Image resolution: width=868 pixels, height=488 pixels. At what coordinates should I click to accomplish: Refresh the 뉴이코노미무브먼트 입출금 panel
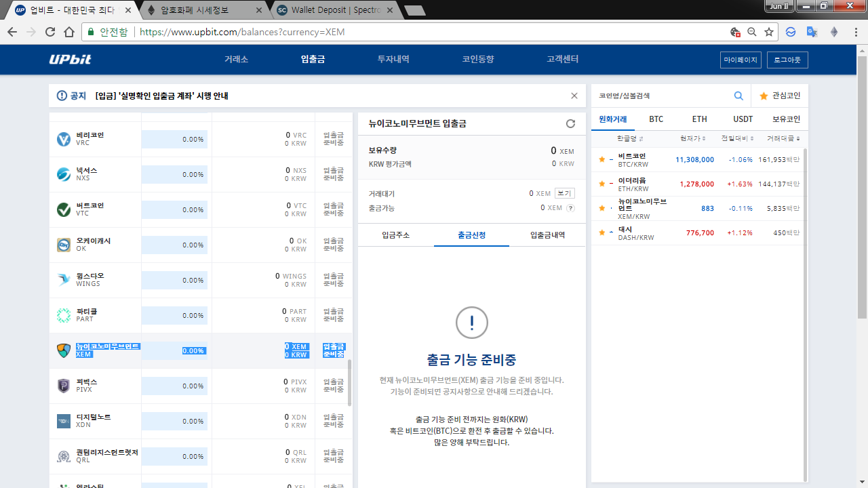pyautogui.click(x=570, y=123)
